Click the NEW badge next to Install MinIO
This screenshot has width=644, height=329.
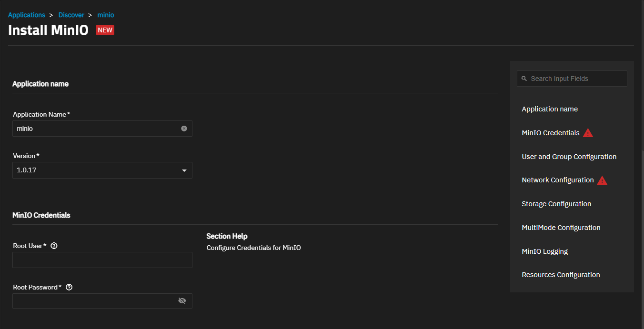(105, 30)
